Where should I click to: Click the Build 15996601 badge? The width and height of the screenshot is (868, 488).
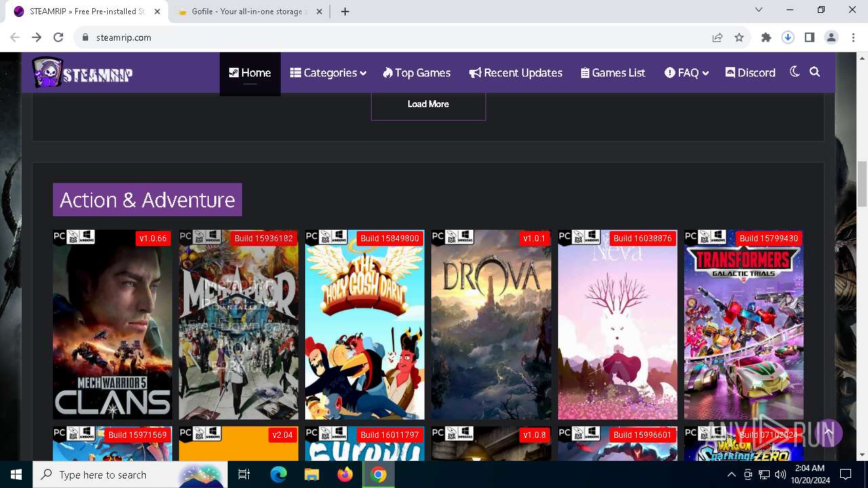coord(642,435)
